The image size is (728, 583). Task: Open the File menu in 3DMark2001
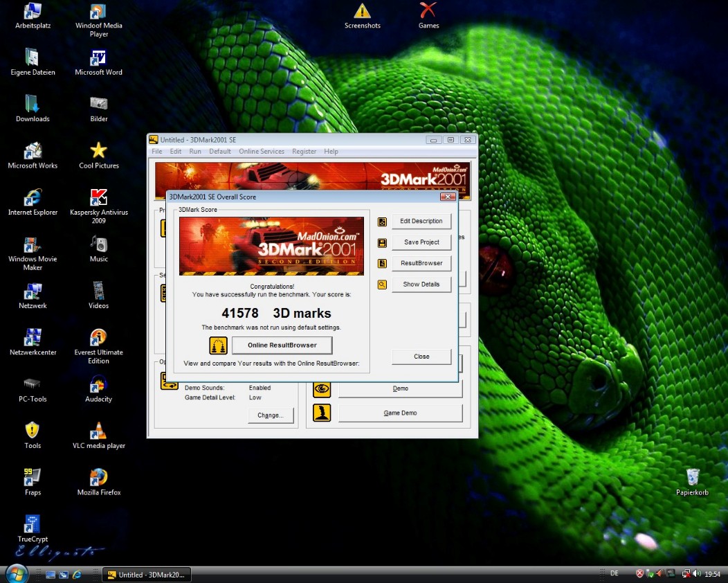click(x=157, y=152)
